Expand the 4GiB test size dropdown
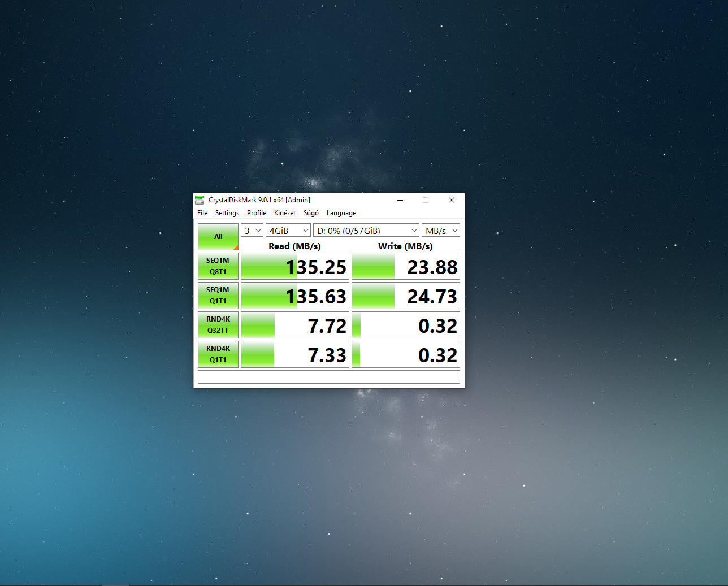 (288, 231)
